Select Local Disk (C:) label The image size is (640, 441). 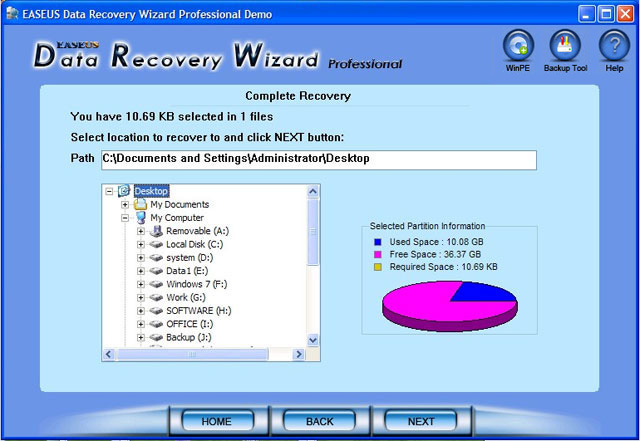coord(195,244)
